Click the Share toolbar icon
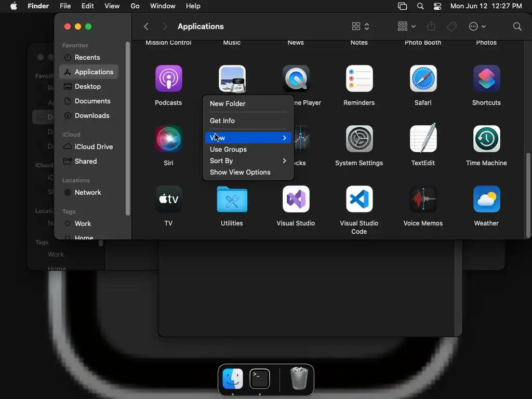The image size is (532, 399). coord(431,26)
